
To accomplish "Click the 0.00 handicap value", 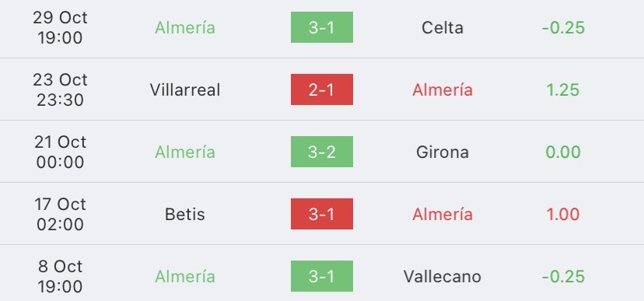I will pyautogui.click(x=563, y=152).
